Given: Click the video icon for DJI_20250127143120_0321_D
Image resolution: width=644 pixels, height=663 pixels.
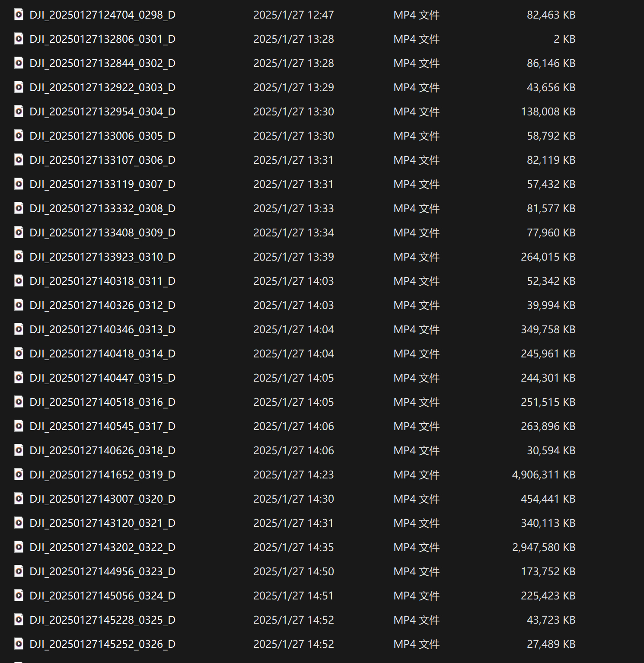Looking at the screenshot, I should (x=19, y=523).
